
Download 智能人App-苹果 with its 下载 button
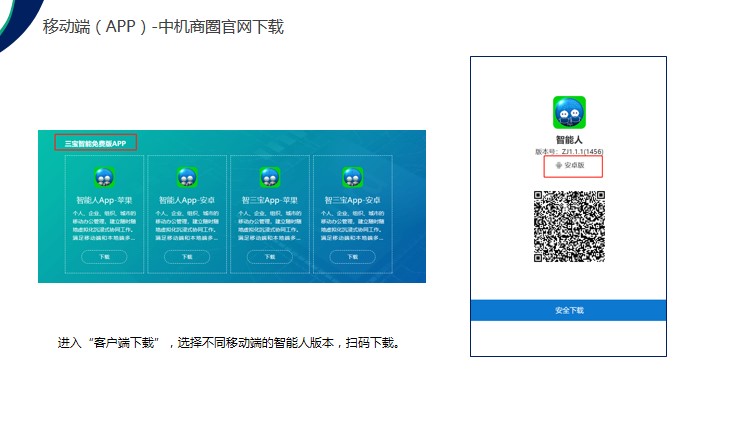[x=104, y=257]
